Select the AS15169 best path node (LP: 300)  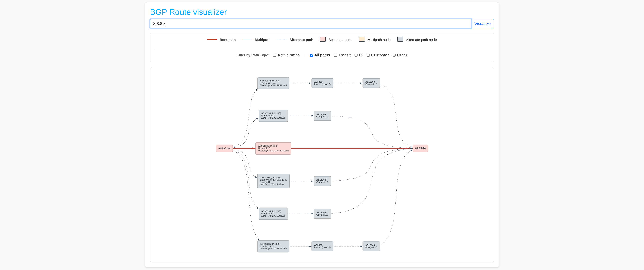pos(273,148)
